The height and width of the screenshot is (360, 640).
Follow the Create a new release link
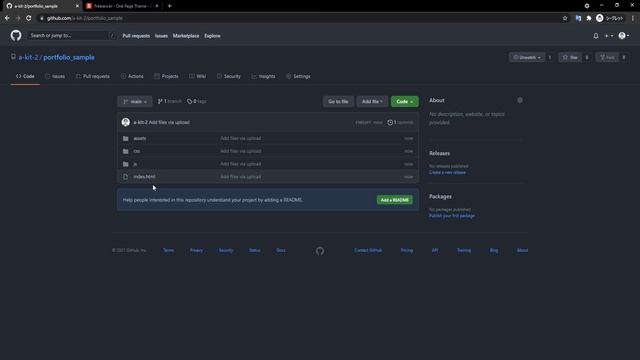(x=447, y=173)
